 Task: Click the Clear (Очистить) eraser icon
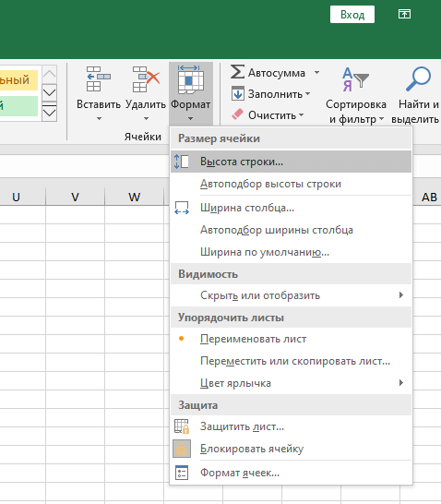[x=237, y=114]
